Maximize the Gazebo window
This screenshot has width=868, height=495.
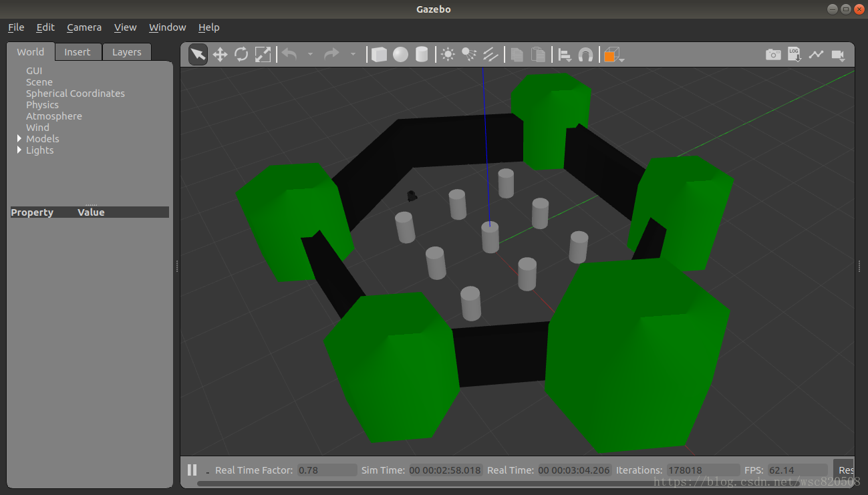tap(845, 9)
